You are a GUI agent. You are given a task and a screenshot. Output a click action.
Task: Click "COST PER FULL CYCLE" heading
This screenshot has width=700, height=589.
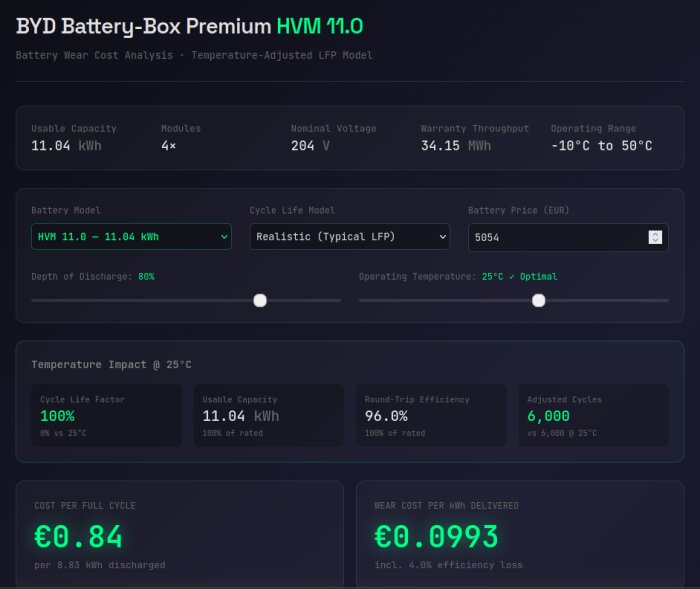tap(85, 505)
